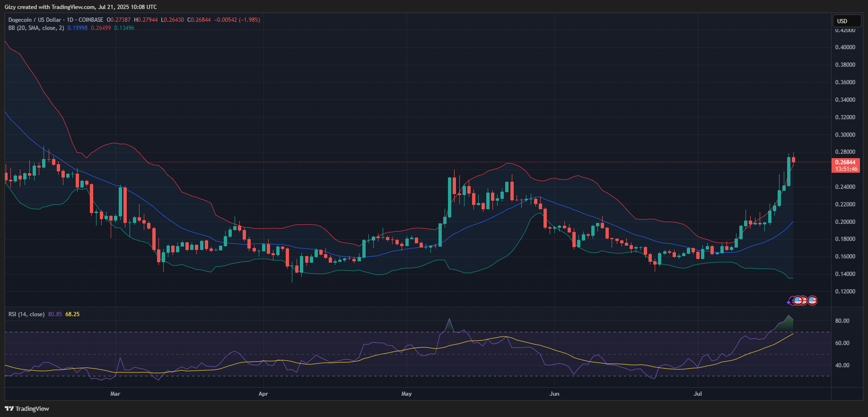The image size is (868, 417).
Task: Click the bar countdown timer 13:51:46
Action: (x=846, y=169)
